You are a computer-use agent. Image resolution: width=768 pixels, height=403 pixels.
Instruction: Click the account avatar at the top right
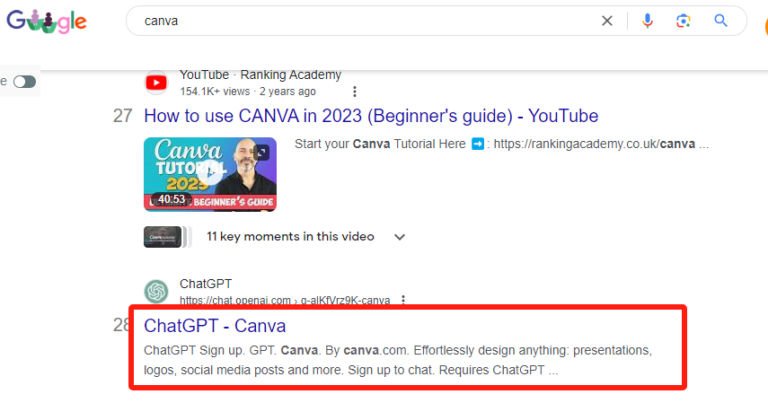(760, 21)
